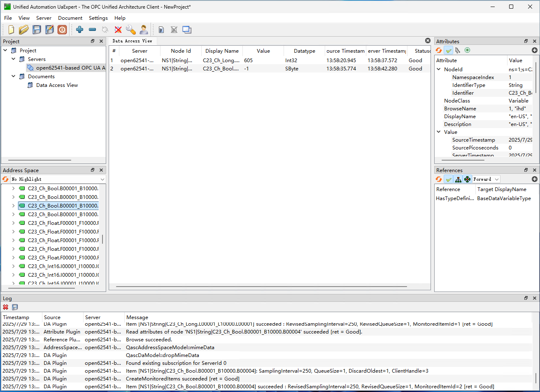Select open62541-based OPC UA server
This screenshot has width=540, height=392.
[x=66, y=68]
